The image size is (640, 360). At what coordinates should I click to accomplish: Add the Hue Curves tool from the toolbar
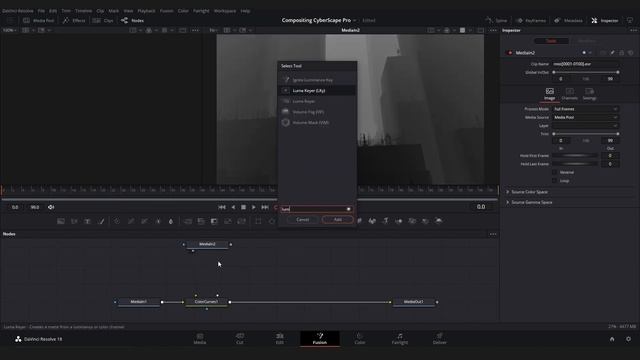pyautogui.click(x=144, y=221)
